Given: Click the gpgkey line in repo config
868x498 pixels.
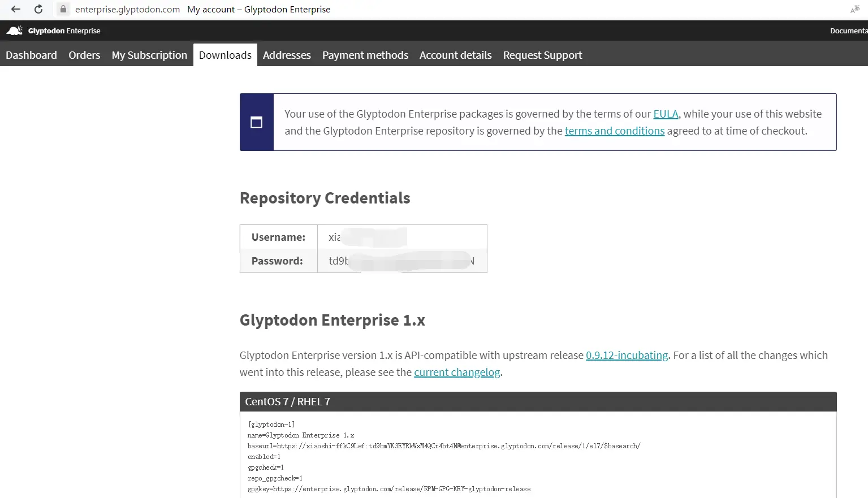Looking at the screenshot, I should pos(389,488).
